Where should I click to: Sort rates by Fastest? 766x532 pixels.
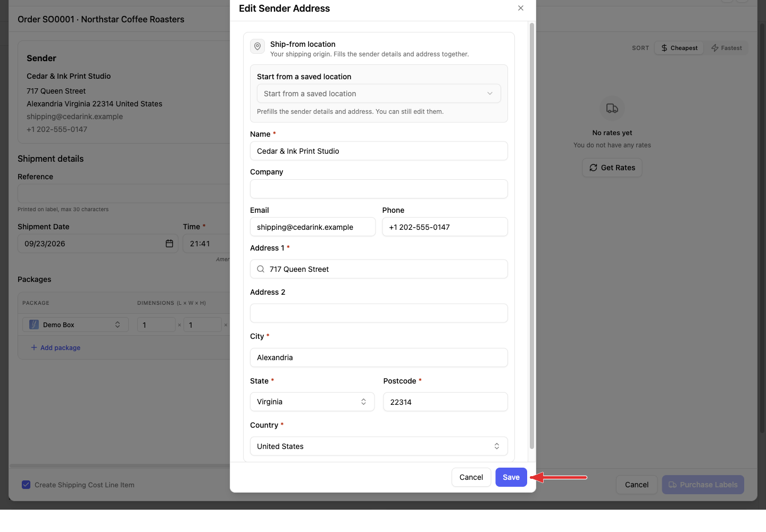727,48
